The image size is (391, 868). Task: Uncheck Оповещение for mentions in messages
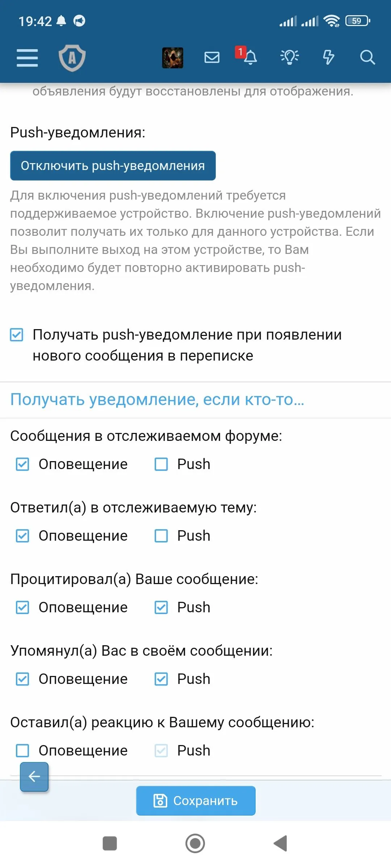[22, 679]
